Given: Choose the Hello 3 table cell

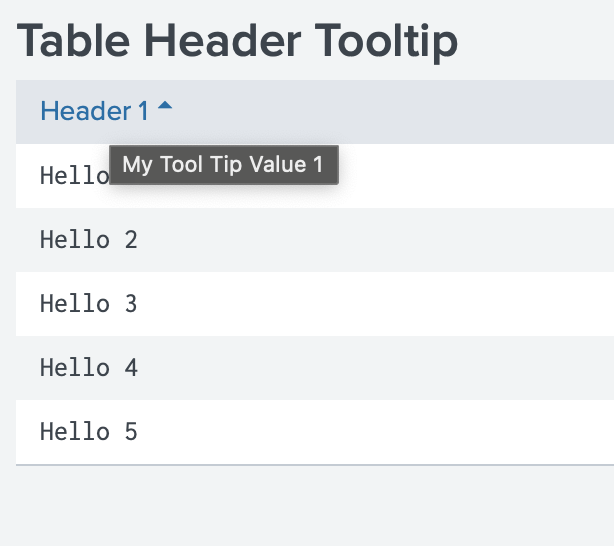Looking at the screenshot, I should coord(88,304).
